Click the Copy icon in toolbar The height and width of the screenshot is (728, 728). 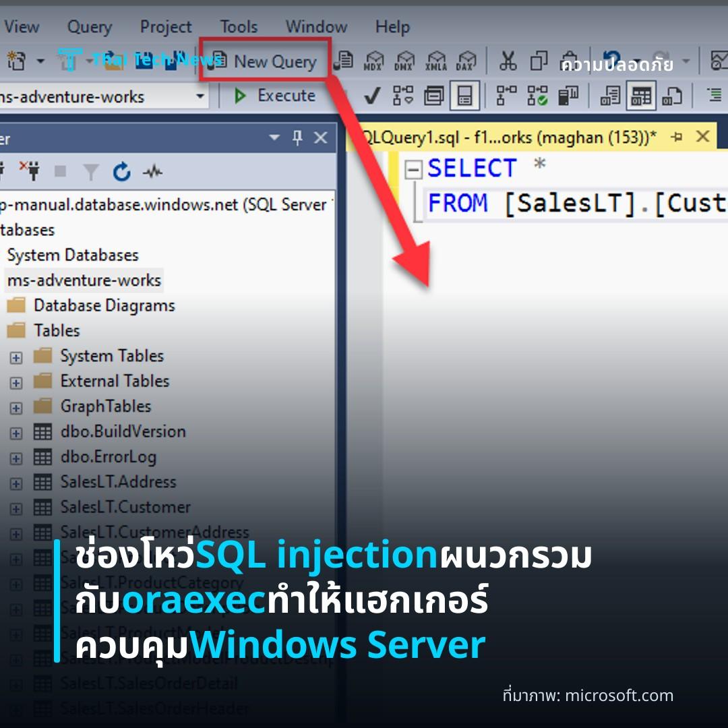538,61
